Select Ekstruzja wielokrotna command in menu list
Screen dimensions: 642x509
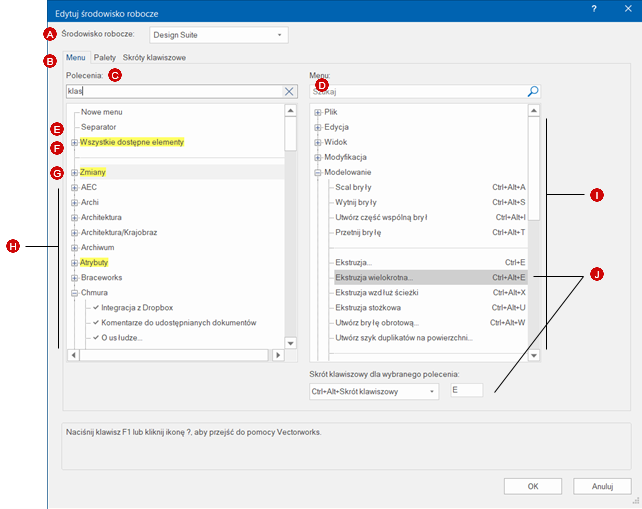[374, 277]
